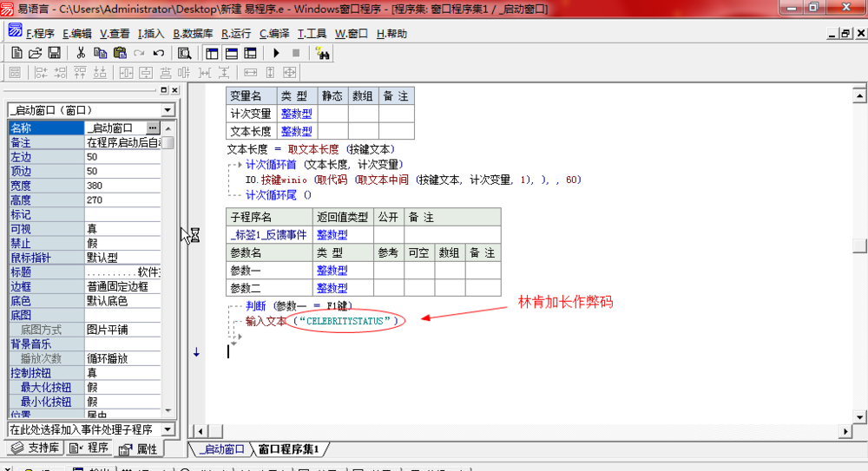
Task: Open help search binoculars icon
Action: pos(322,53)
